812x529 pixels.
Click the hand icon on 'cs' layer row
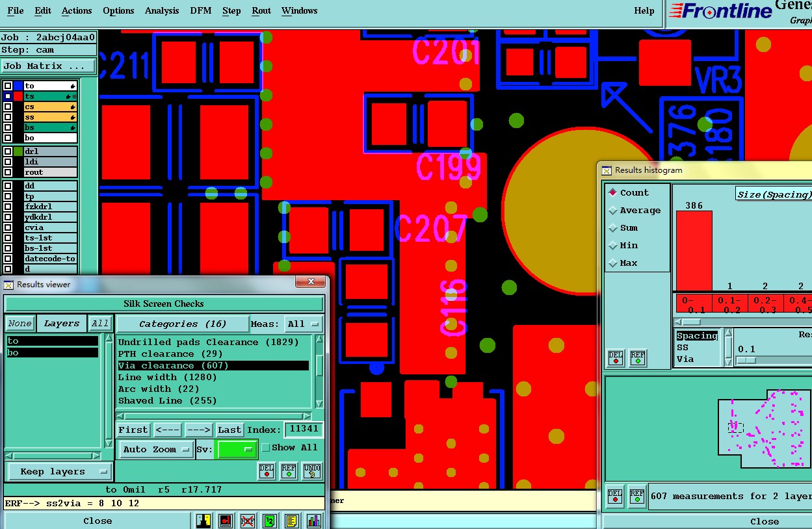click(73, 107)
